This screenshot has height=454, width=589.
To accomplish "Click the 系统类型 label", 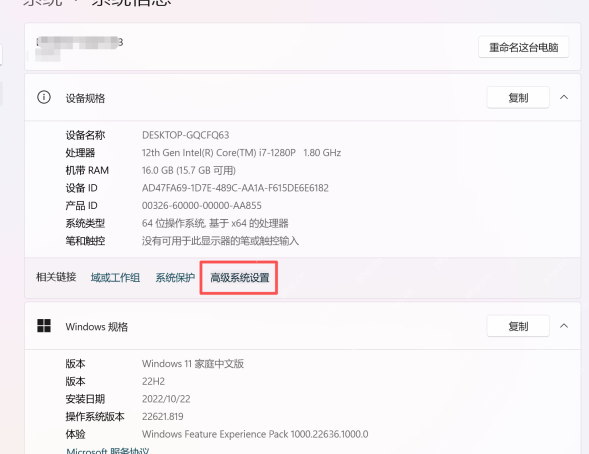I will click(85, 223).
